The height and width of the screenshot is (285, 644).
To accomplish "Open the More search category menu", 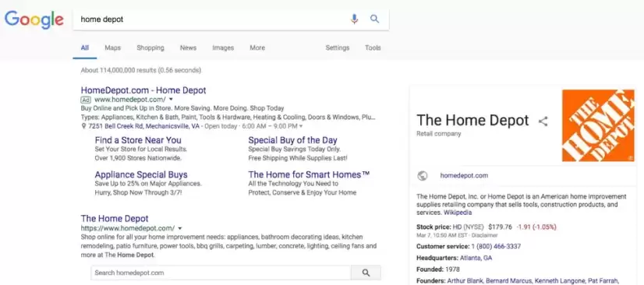I will (257, 47).
